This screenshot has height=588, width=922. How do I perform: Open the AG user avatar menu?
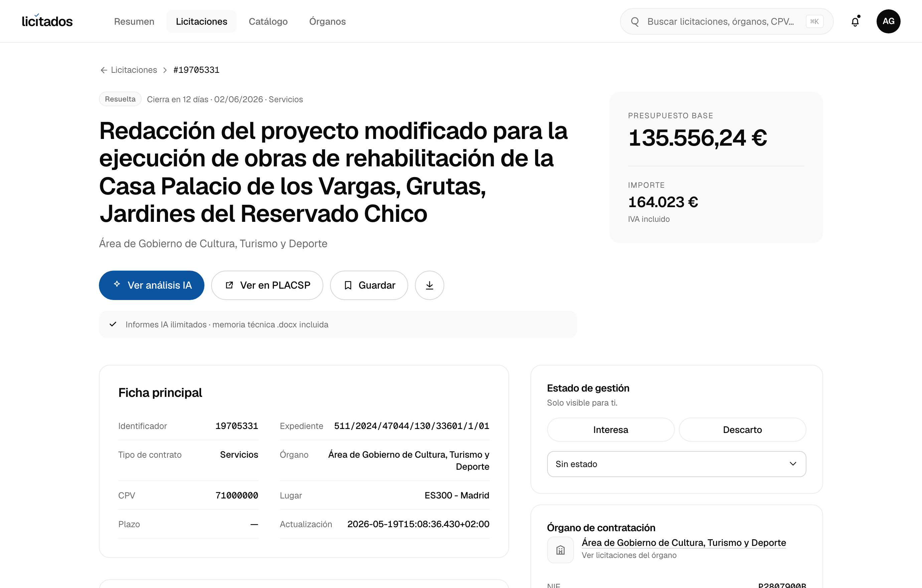coord(888,21)
